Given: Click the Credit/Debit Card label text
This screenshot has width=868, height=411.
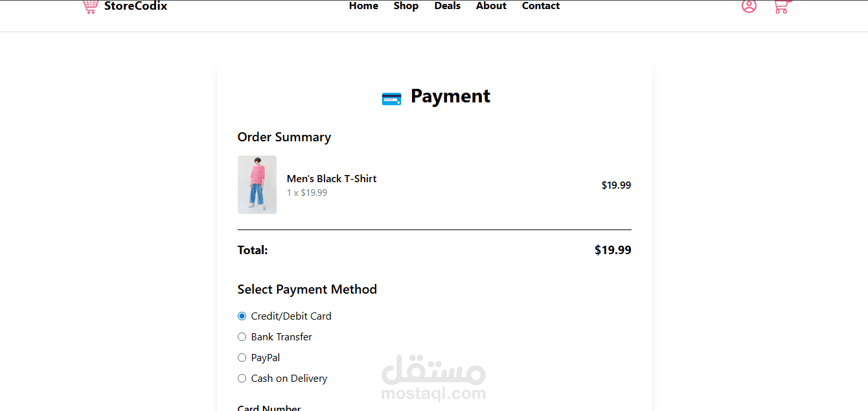Looking at the screenshot, I should 291,316.
